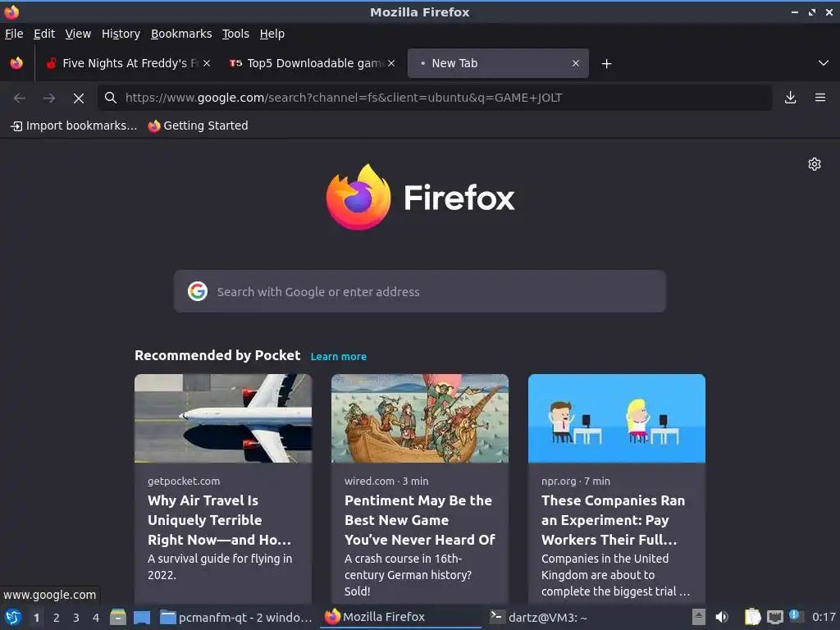Focus the Search with Google box
The height and width of the screenshot is (630, 840).
[419, 291]
